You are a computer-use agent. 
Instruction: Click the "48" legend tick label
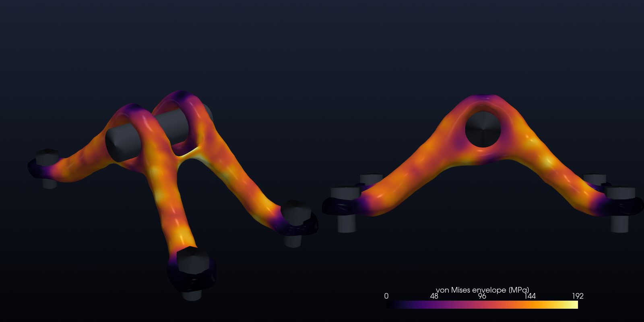[434, 296]
